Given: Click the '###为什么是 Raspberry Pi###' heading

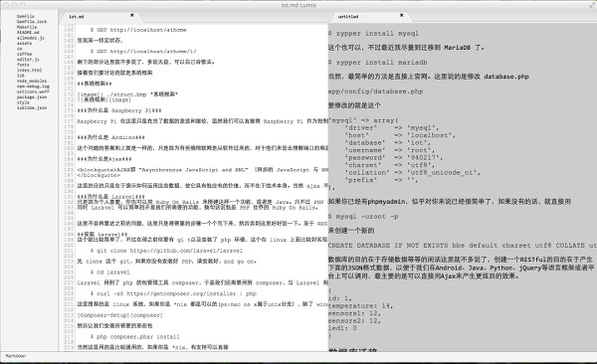Looking at the screenshot, I should 119,110.
